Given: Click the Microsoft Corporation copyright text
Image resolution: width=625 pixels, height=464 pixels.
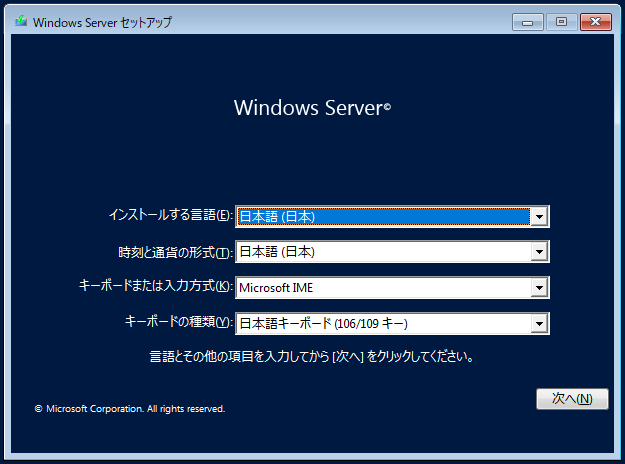Looking at the screenshot, I should [x=130, y=409].
